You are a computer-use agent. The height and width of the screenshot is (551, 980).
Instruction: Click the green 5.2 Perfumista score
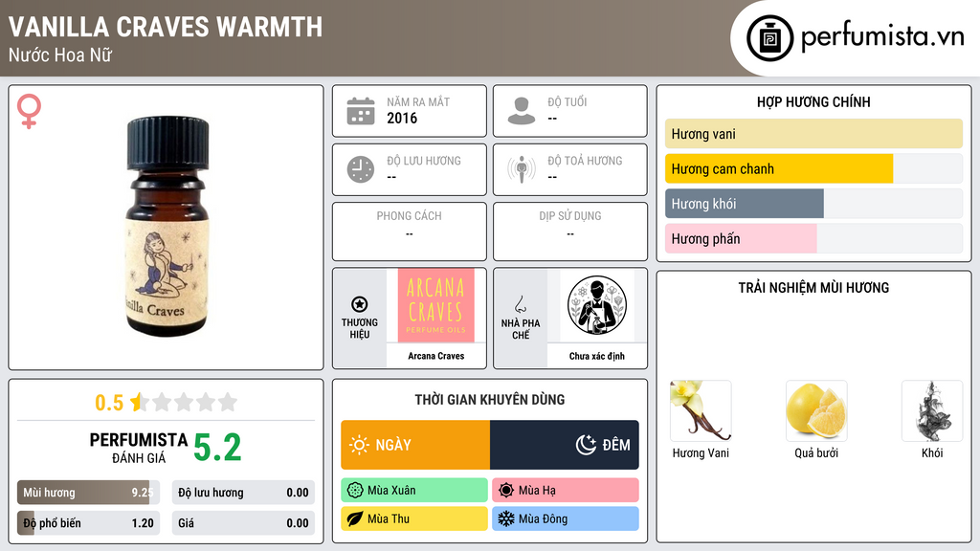click(217, 448)
